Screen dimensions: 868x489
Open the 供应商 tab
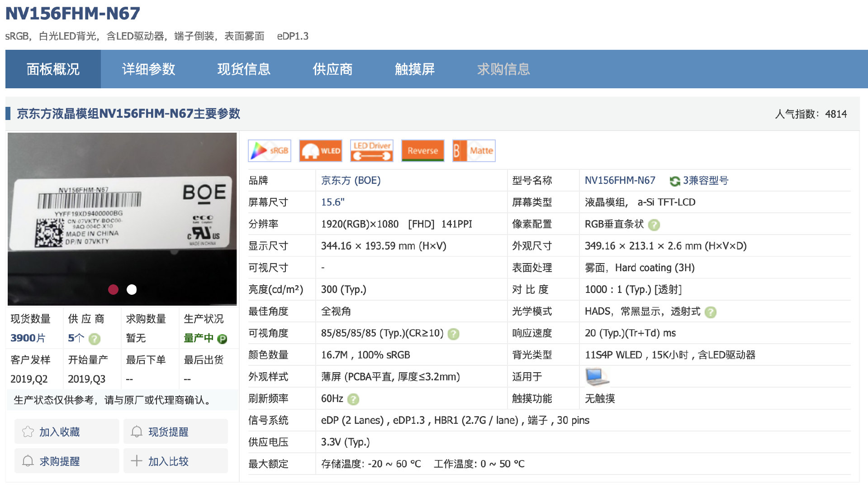pyautogui.click(x=332, y=69)
